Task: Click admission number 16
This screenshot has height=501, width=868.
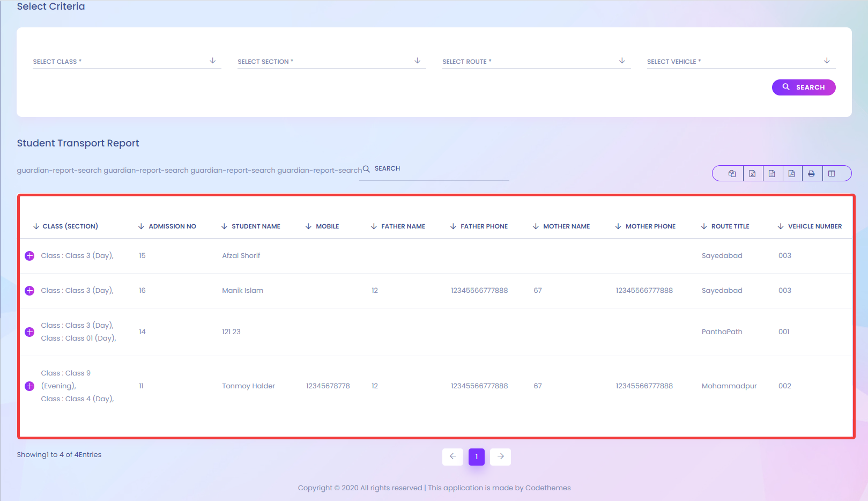Action: 142,291
